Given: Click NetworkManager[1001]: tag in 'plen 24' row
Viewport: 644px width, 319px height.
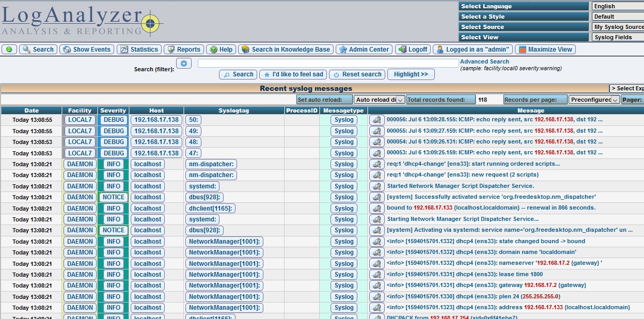Looking at the screenshot, I should [x=224, y=297].
